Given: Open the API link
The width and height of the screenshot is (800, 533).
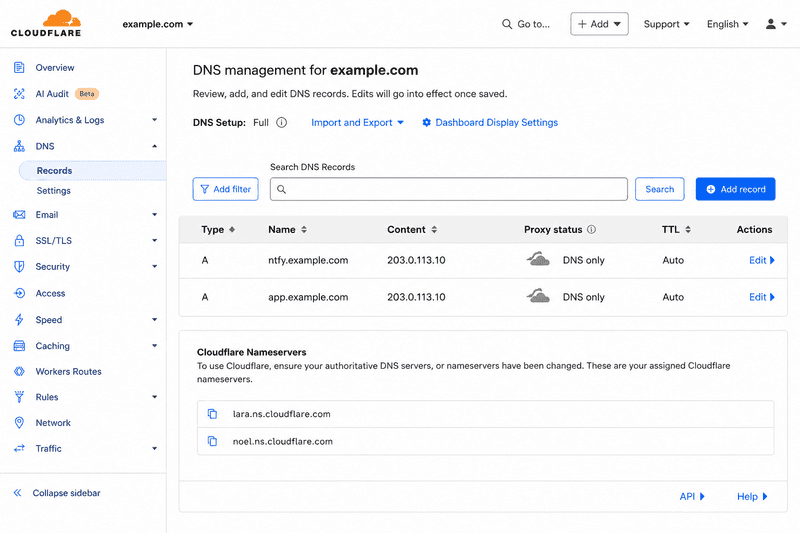Looking at the screenshot, I should [x=692, y=496].
